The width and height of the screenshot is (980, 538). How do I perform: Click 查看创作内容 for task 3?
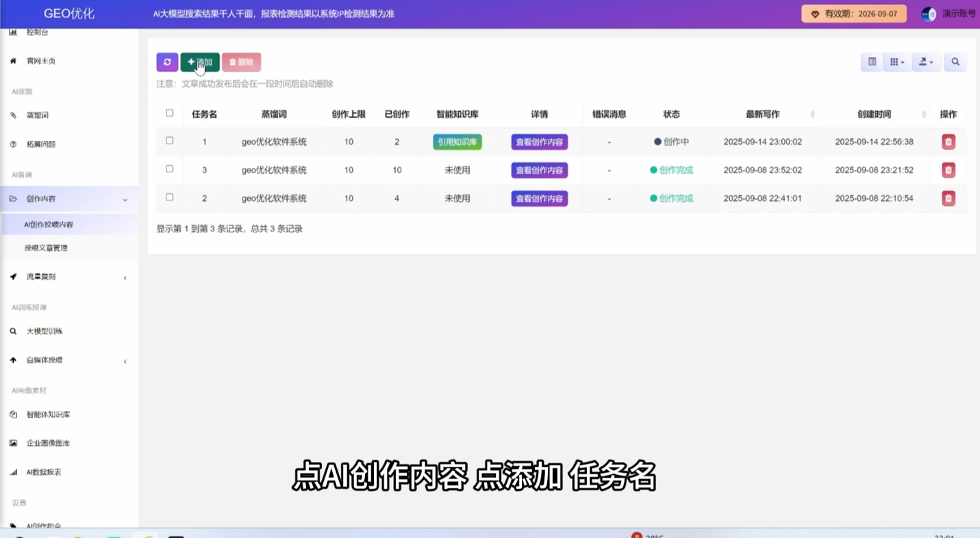539,170
